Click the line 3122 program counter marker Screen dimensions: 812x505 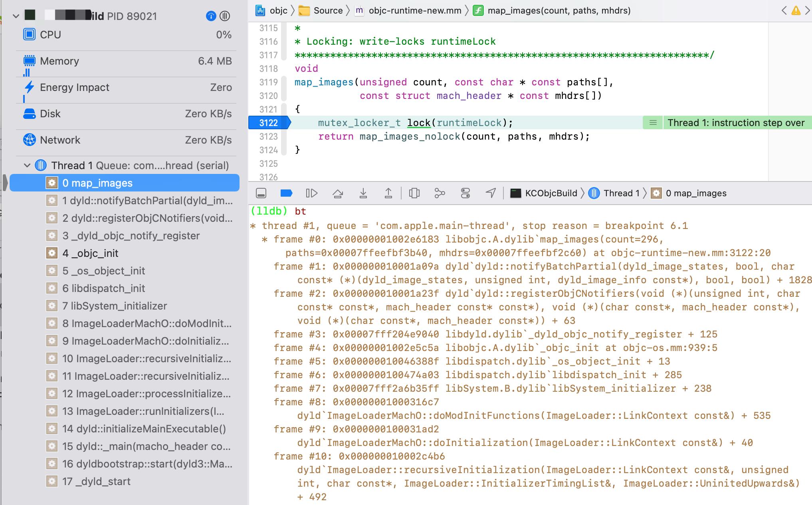269,123
